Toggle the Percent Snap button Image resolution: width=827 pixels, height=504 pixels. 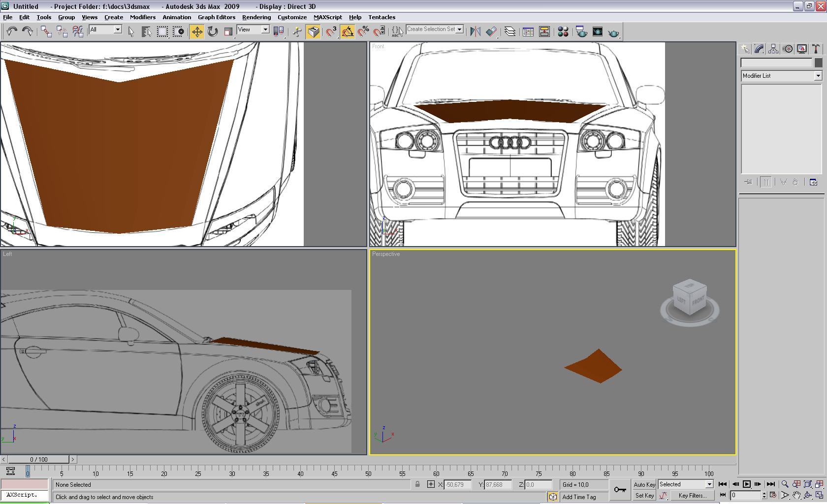(363, 31)
